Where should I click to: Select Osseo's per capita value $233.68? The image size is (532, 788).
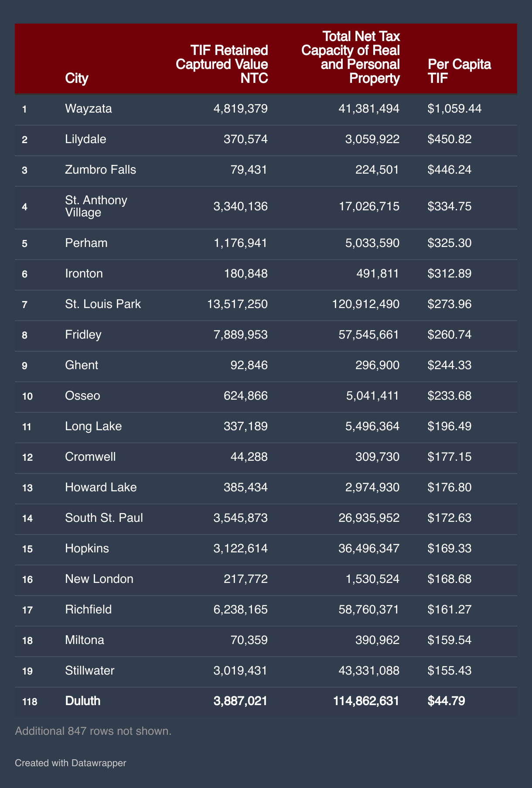[x=450, y=396]
